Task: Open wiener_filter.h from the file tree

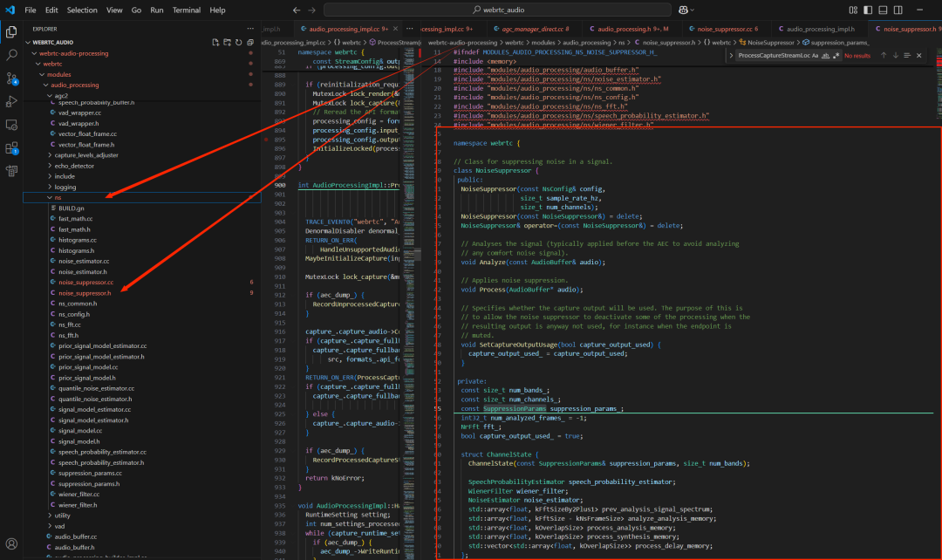Action: tap(78, 504)
